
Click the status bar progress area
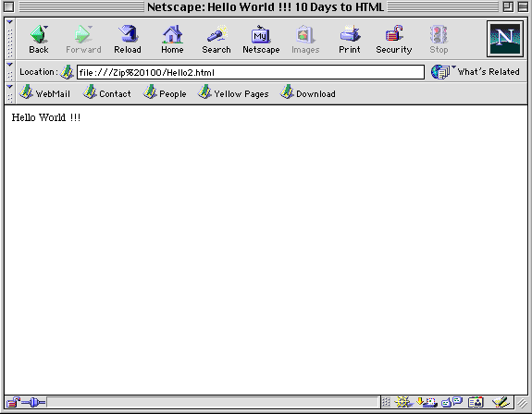point(213,403)
